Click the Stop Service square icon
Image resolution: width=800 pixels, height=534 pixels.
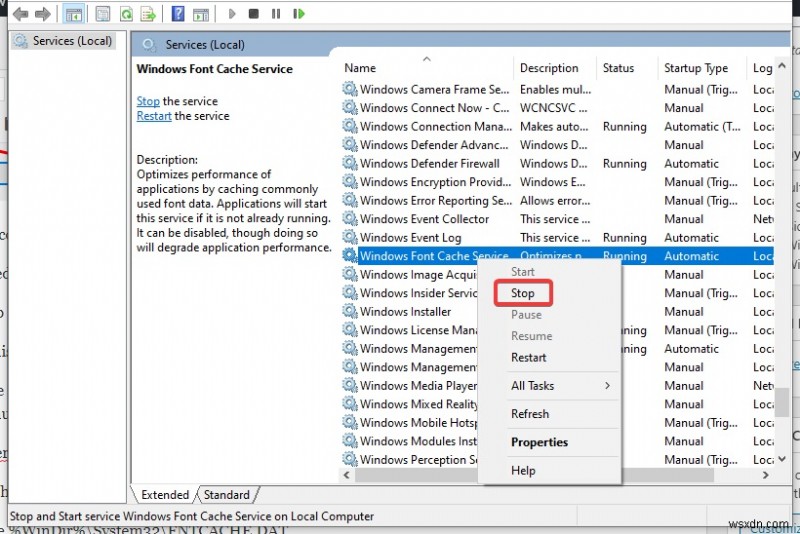coord(254,14)
